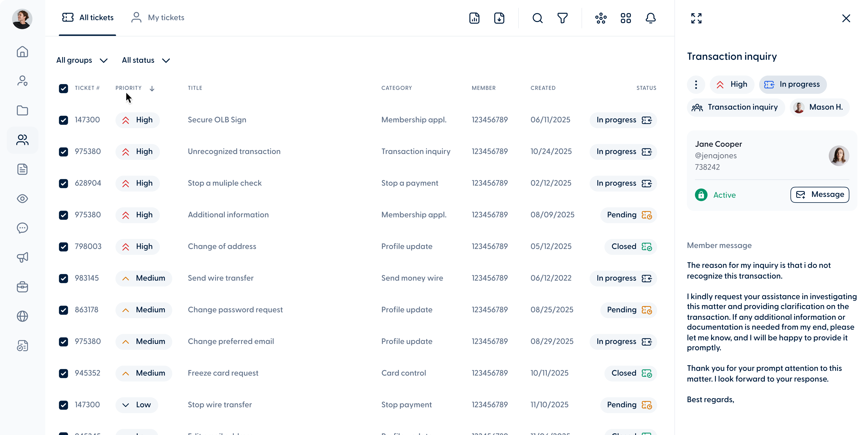Expand the detail panel to fullscreen

click(696, 18)
